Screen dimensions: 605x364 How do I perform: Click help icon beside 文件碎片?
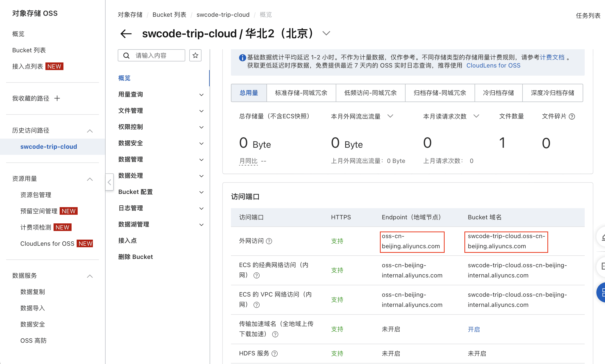[572, 117]
